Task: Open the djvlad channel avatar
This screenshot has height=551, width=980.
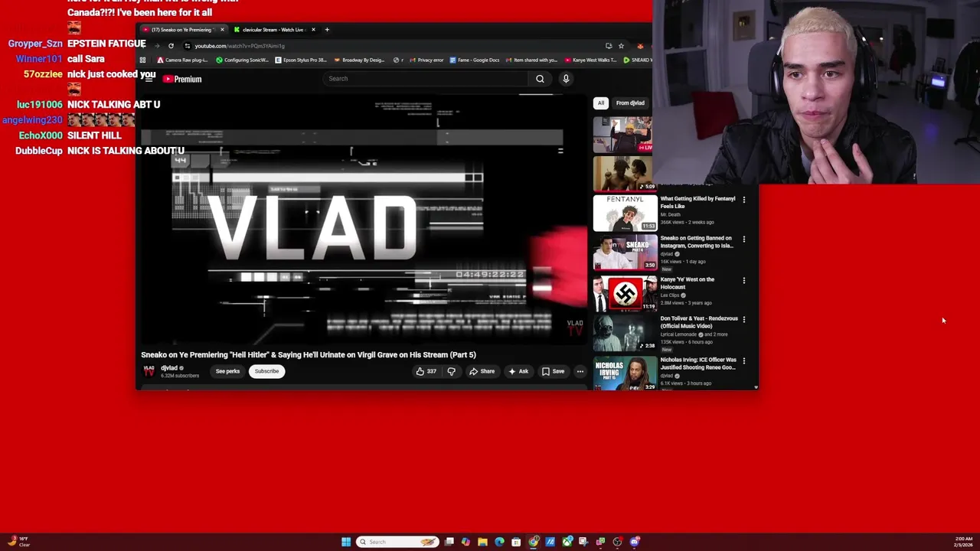Action: [149, 371]
